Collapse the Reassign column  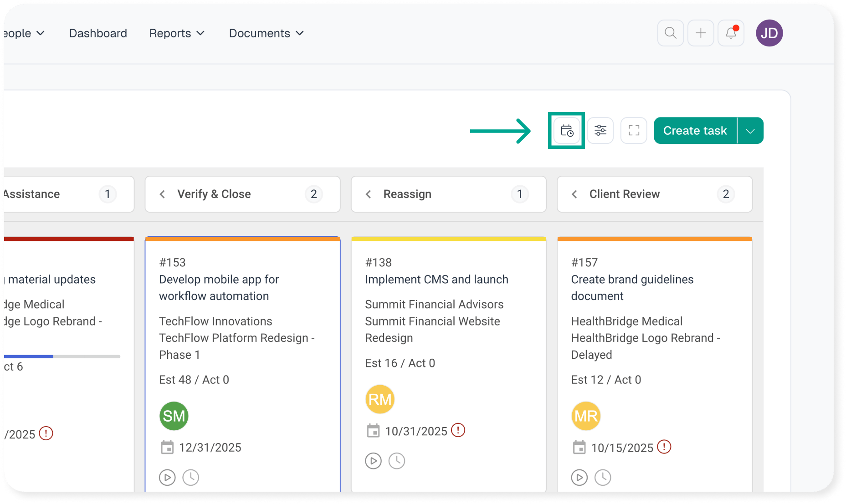(x=369, y=194)
